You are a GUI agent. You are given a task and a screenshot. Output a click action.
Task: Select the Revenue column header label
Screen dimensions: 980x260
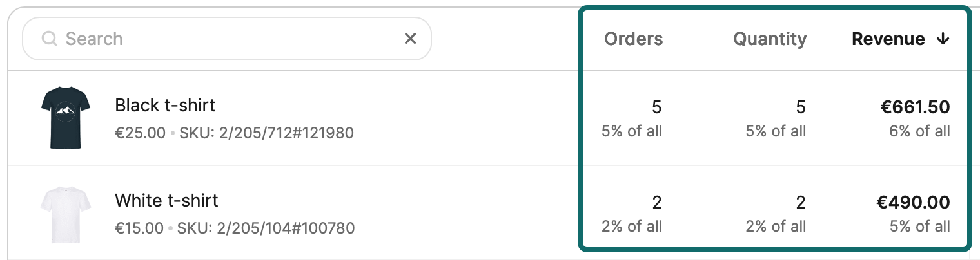(x=888, y=39)
